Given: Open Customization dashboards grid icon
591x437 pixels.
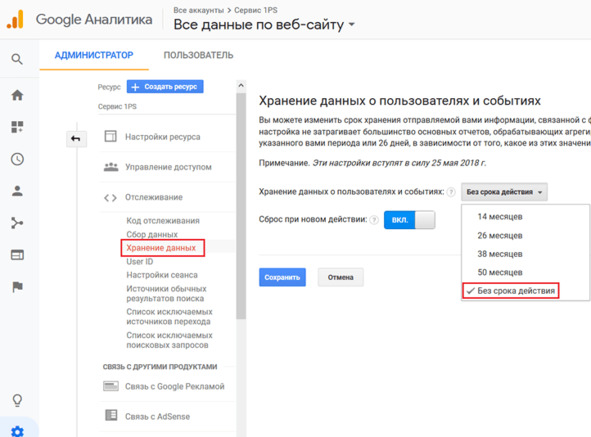Looking at the screenshot, I should 17,127.
